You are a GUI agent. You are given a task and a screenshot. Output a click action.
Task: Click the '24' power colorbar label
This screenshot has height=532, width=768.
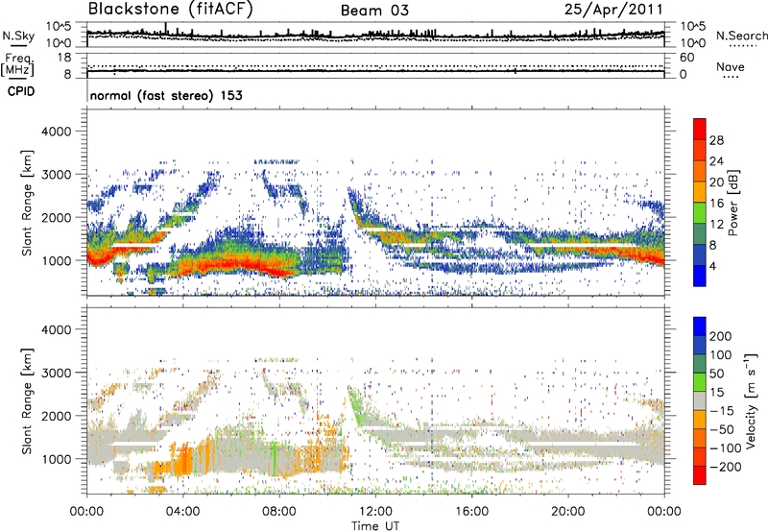click(716, 161)
